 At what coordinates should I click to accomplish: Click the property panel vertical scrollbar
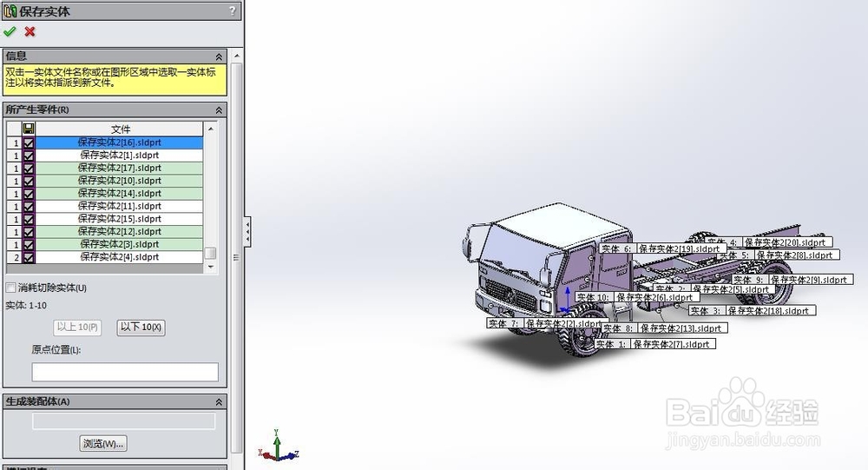[237, 258]
